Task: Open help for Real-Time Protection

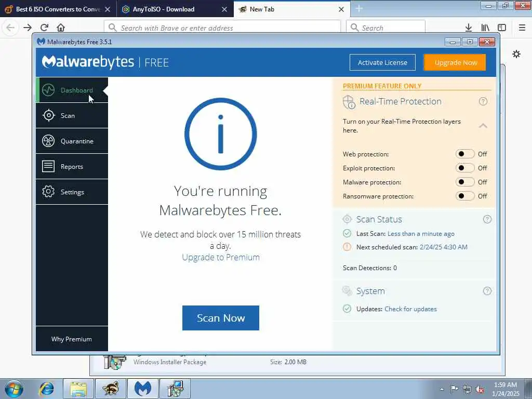Action: tap(483, 101)
